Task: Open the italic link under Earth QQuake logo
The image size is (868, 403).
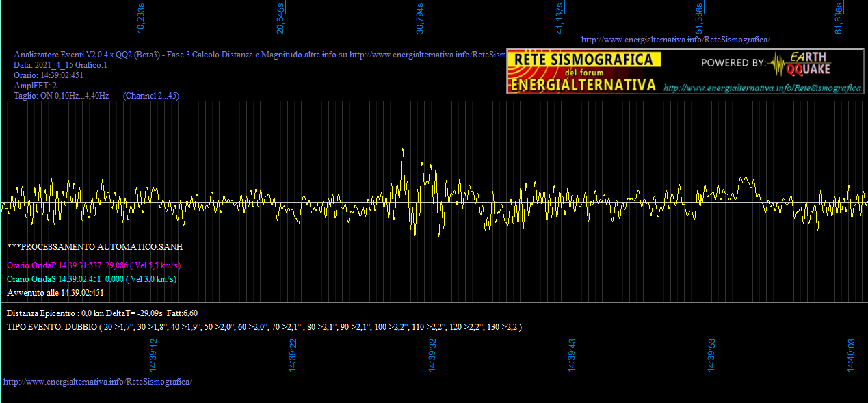Action: (762, 88)
